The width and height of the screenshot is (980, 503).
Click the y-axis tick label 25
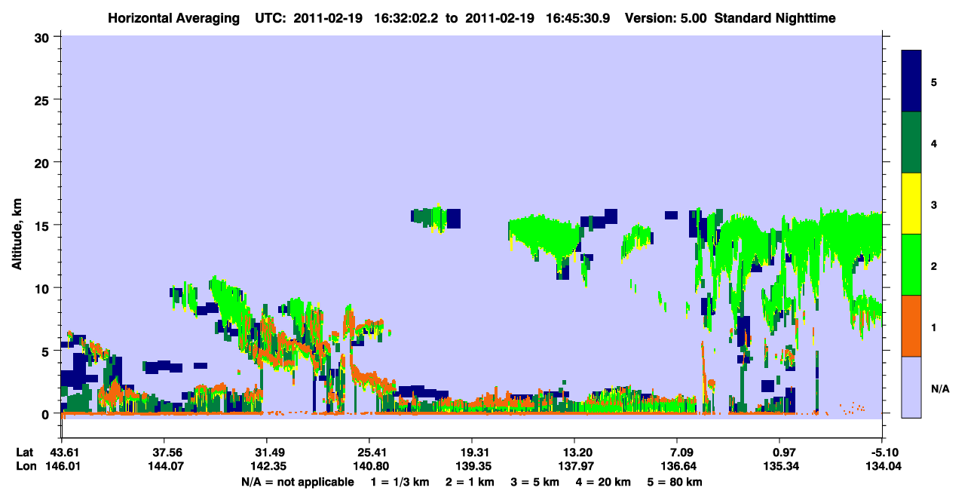tap(44, 100)
